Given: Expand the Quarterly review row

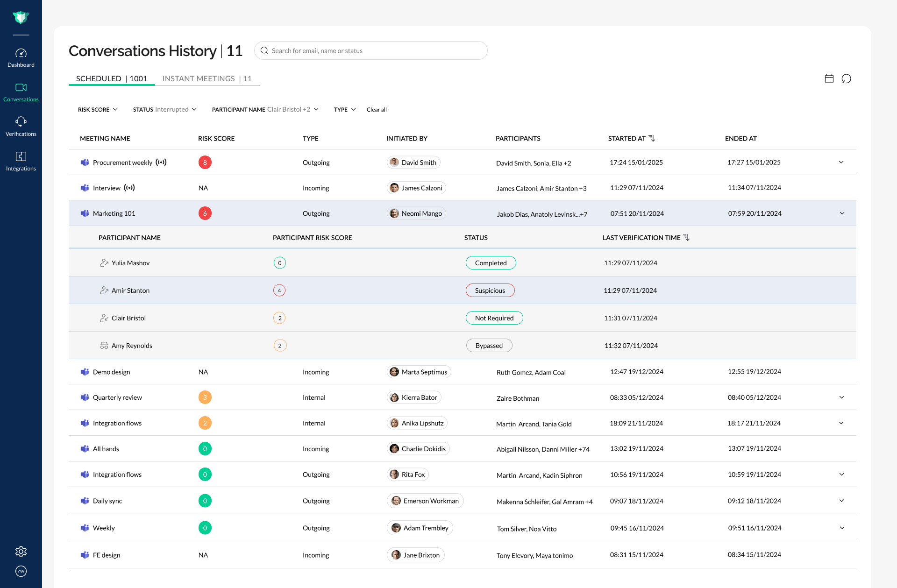Looking at the screenshot, I should [841, 397].
